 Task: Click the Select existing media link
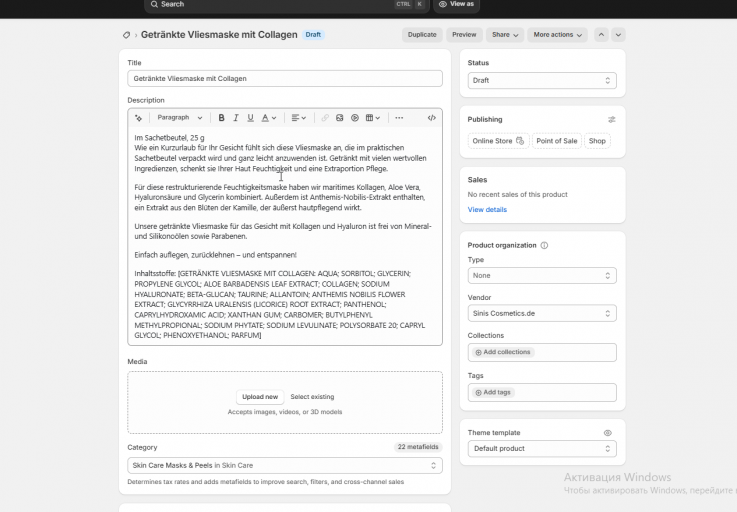pos(312,397)
